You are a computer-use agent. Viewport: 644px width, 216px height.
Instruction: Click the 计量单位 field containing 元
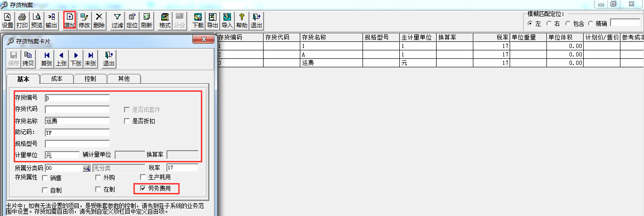coord(62,155)
